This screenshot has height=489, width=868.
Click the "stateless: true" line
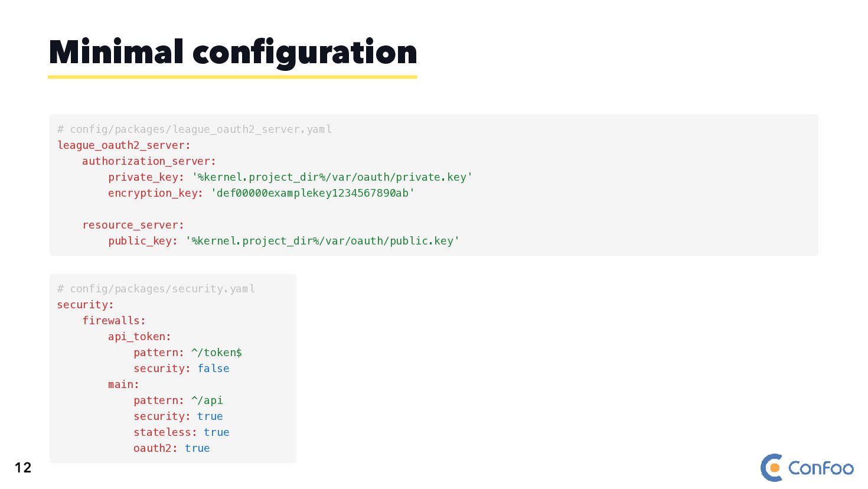point(181,432)
